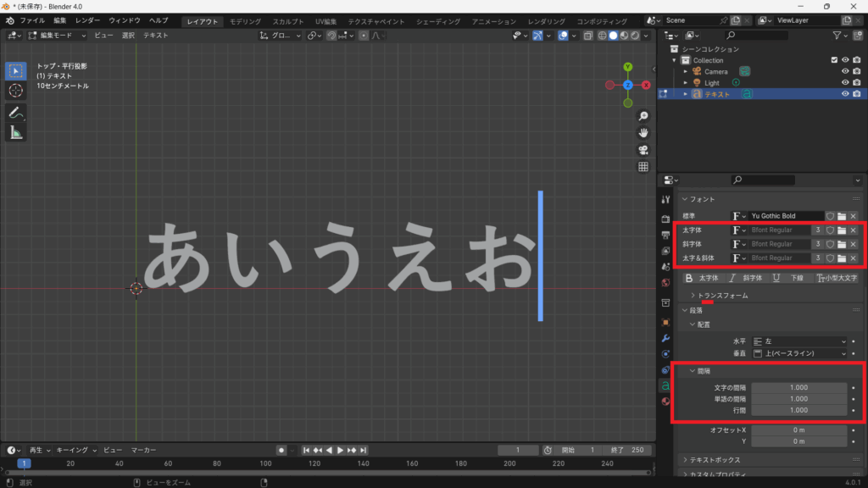
Task: Hide the Camera object with its eye icon
Action: point(845,71)
